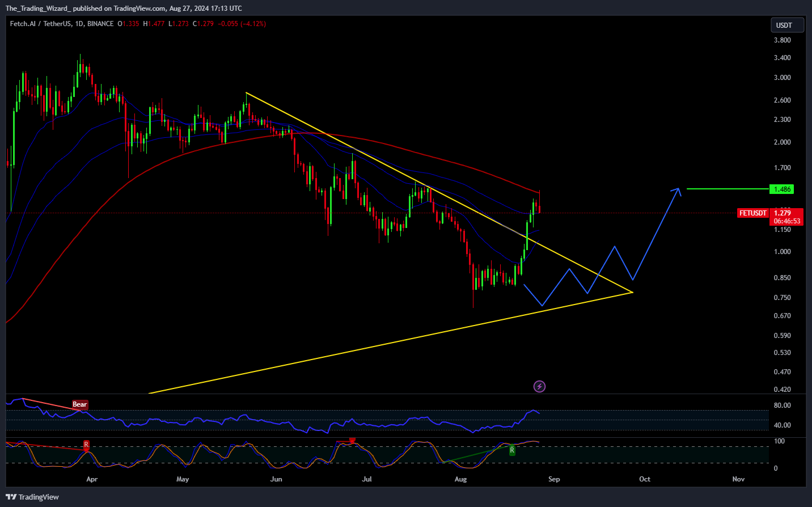Click the 2.000 price axis label

783,142
